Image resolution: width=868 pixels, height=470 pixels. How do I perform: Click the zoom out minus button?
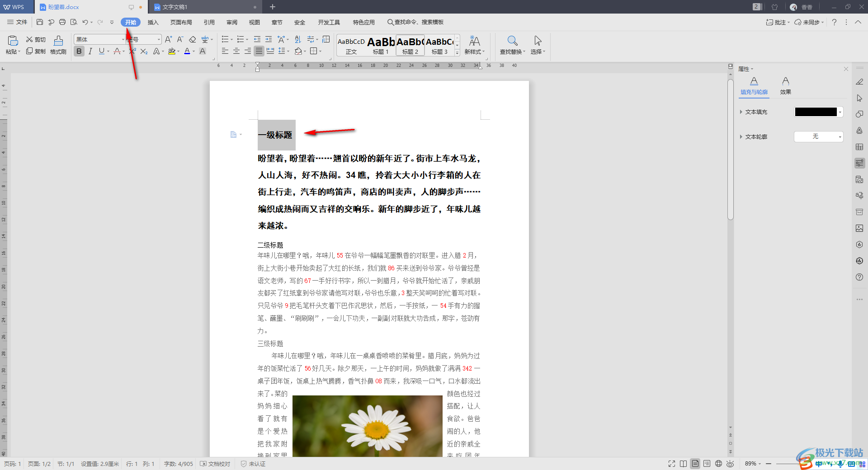(768, 464)
